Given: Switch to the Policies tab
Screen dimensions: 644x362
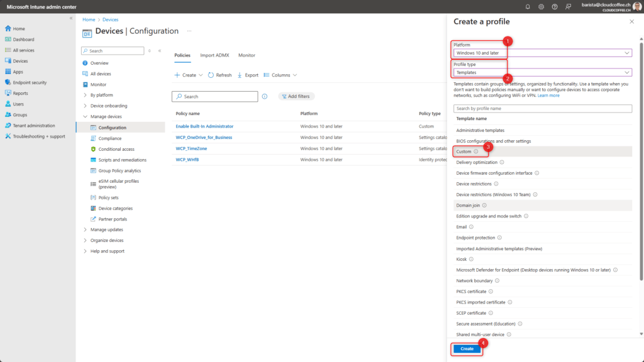Looking at the screenshot, I should tap(182, 55).
